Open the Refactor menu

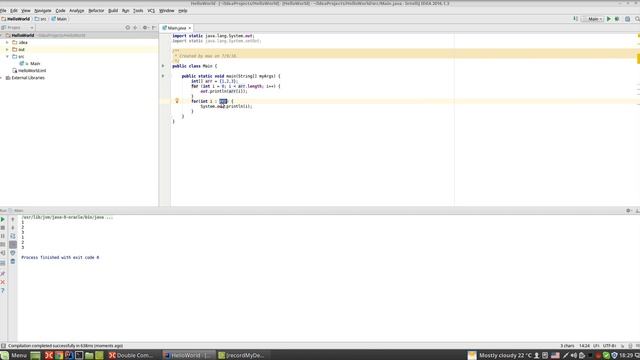tap(96, 11)
